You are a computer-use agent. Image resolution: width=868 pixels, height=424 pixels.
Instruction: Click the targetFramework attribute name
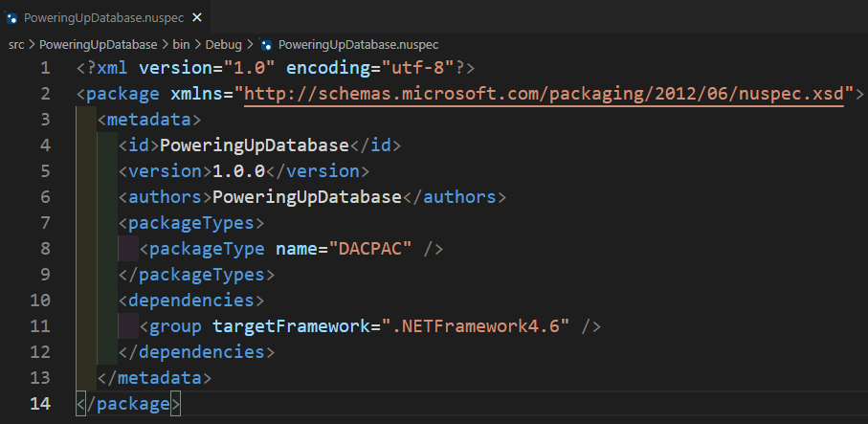tap(291, 326)
